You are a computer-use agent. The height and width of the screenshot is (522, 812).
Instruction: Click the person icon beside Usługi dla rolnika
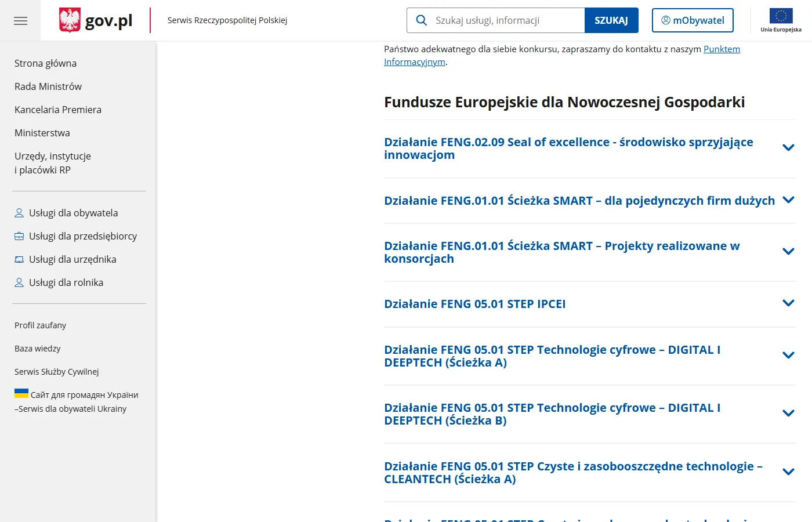[x=19, y=282]
